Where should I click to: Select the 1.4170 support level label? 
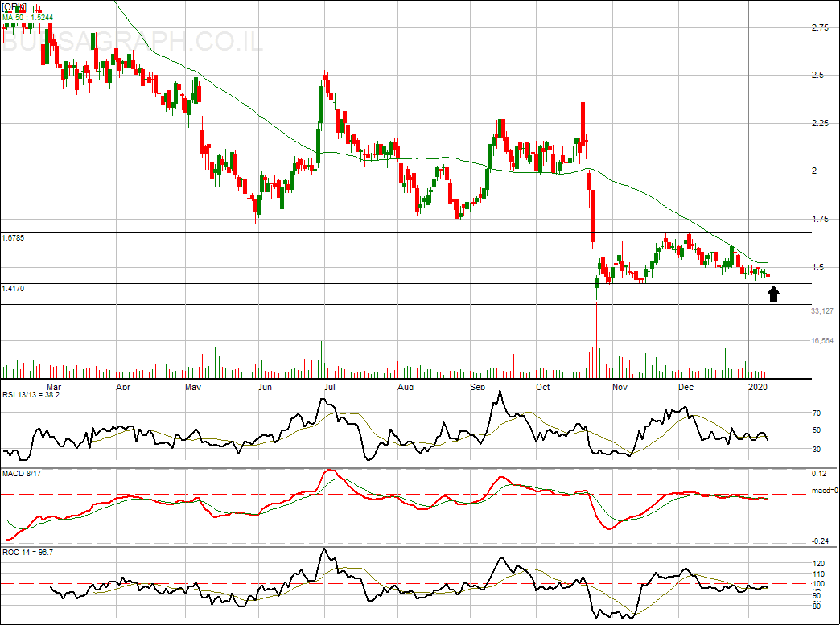(x=14, y=288)
